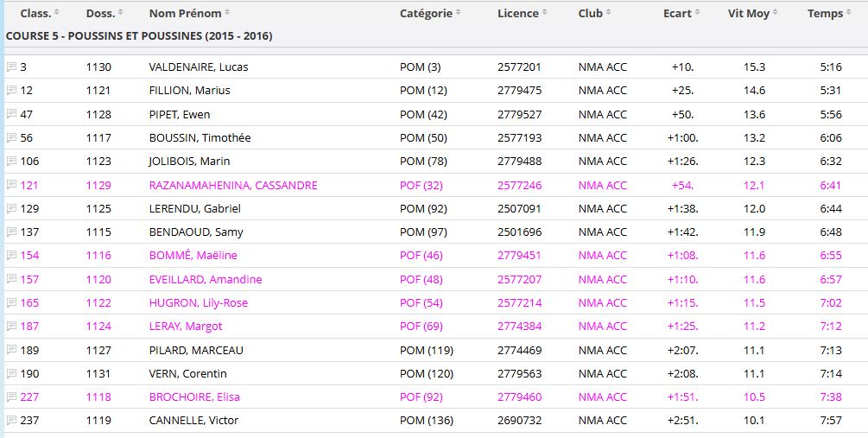Open comment icon for rank 154 row
The width and height of the screenshot is (868, 438).
(x=11, y=256)
